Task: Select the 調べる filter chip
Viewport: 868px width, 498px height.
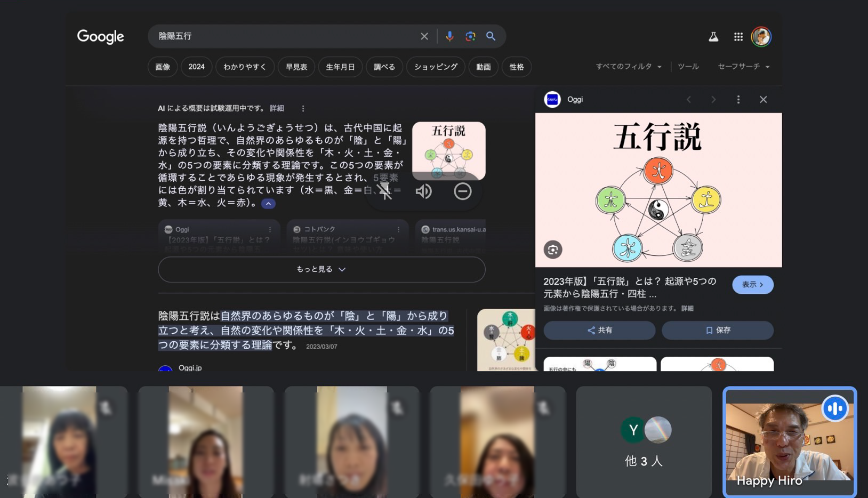Action: [384, 67]
